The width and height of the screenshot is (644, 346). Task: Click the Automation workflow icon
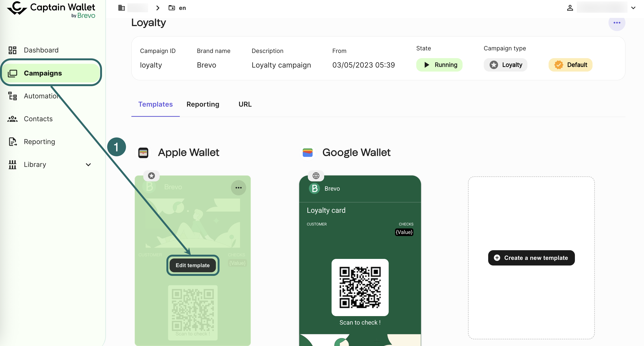pos(12,96)
